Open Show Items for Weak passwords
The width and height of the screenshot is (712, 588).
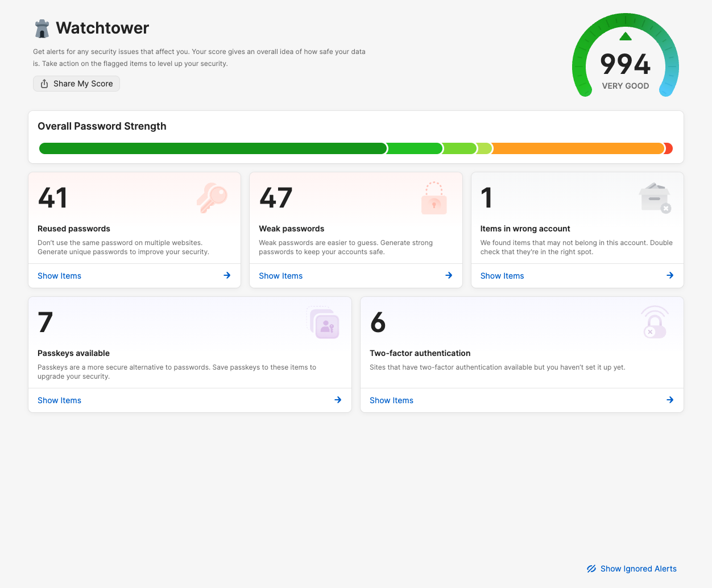click(281, 276)
